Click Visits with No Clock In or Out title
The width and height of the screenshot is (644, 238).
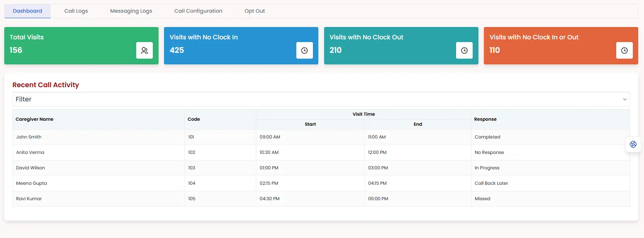(x=534, y=37)
